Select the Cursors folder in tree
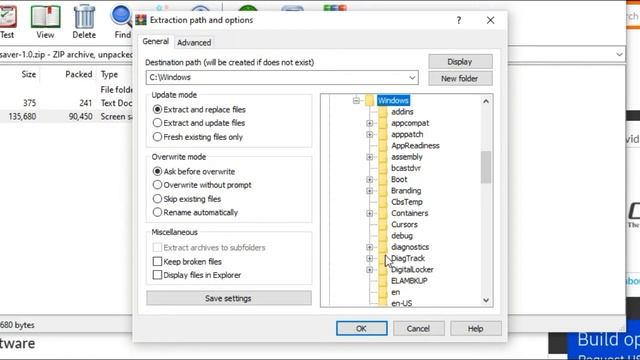The image size is (640, 360). click(404, 224)
